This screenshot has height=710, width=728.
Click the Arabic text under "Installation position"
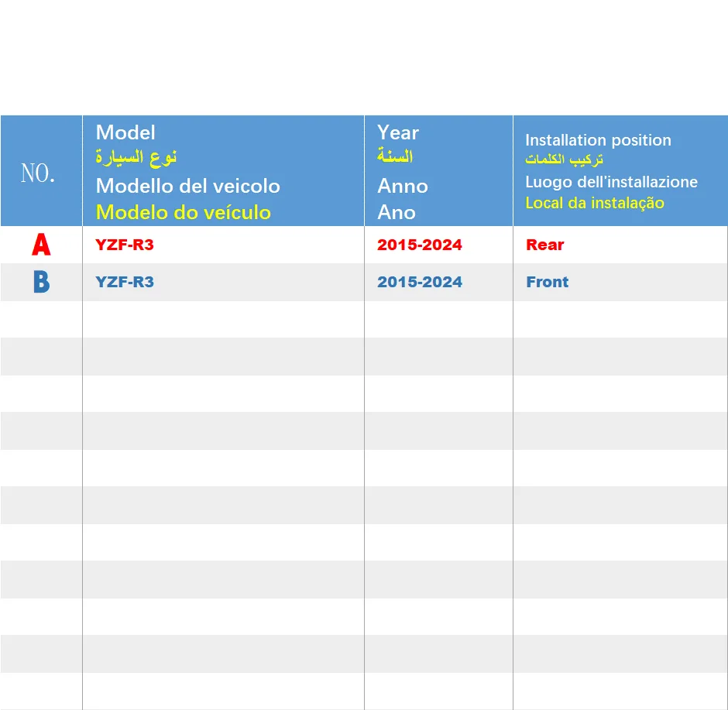(564, 159)
